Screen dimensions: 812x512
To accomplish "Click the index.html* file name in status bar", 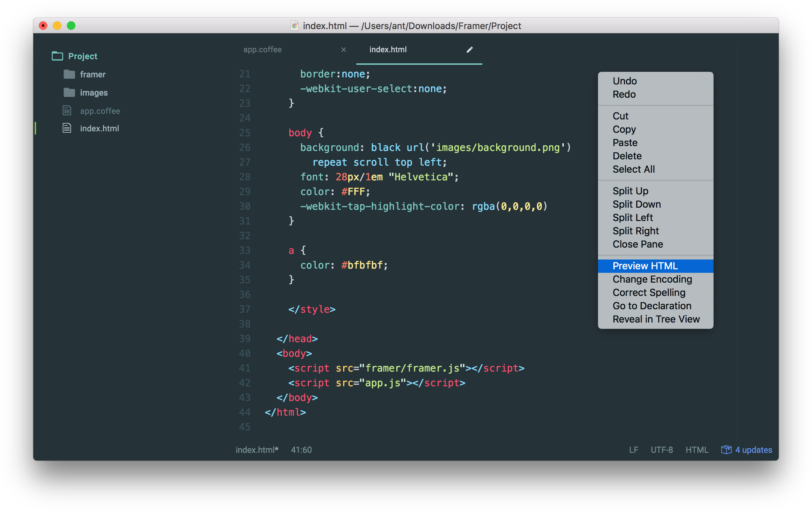I will tap(257, 450).
